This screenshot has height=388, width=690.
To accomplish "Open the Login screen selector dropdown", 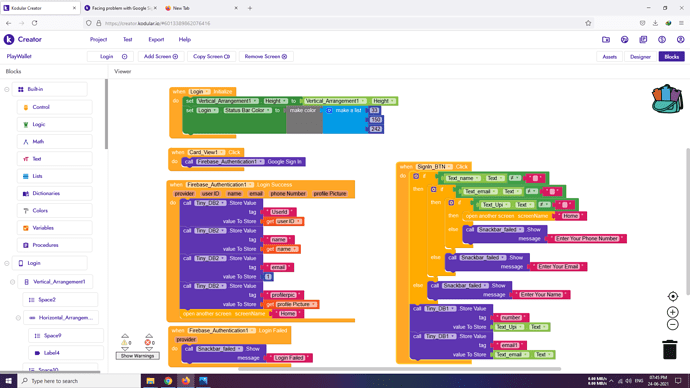I will [x=110, y=56].
